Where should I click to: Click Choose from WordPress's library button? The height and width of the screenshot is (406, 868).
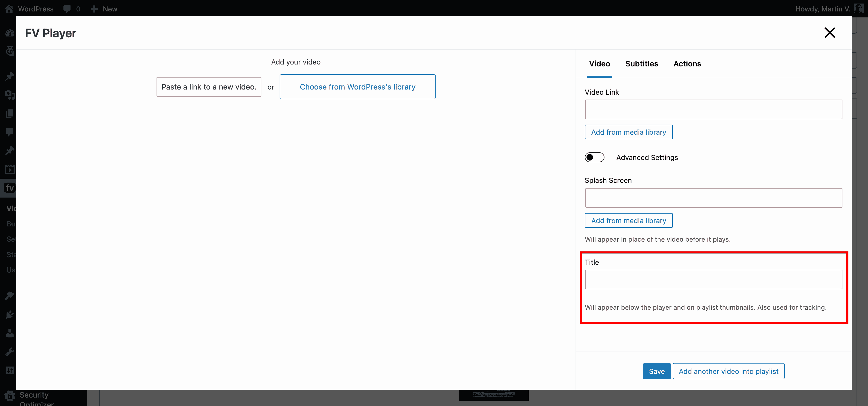357,87
